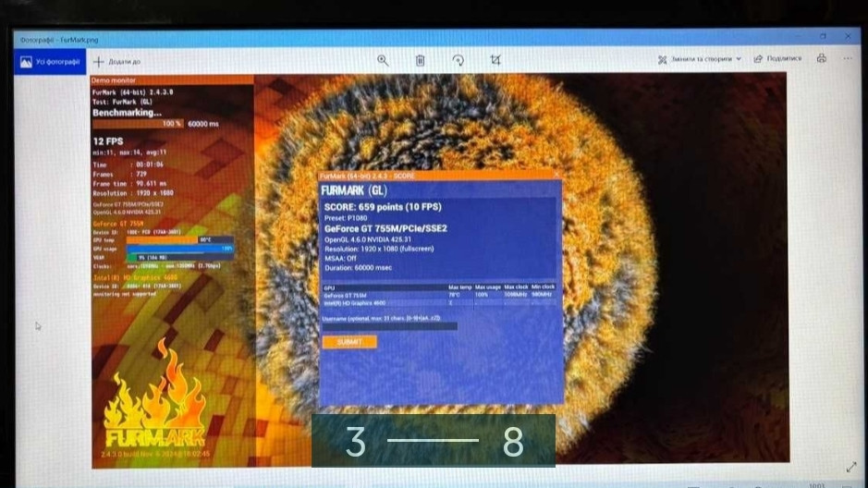This screenshot has width=868, height=488.
Task: Open the "Усі фотографії" gallery button
Action: click(50, 62)
